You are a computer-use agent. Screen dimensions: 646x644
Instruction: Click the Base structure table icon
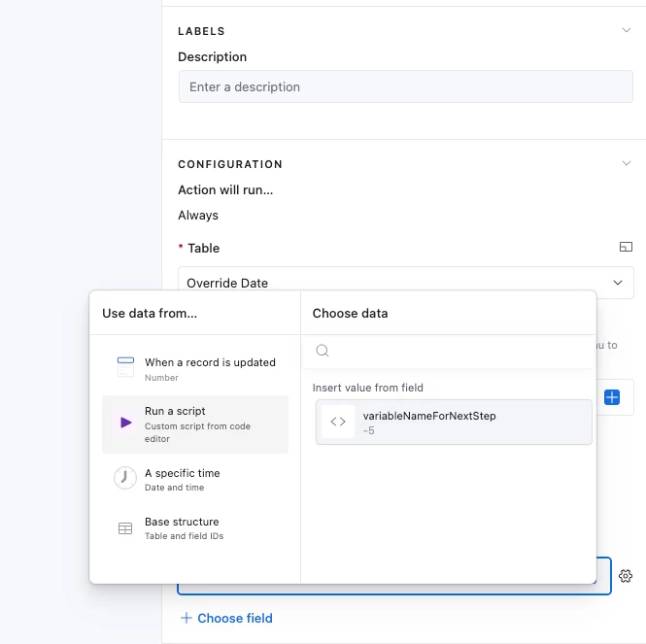pyautogui.click(x=125, y=528)
